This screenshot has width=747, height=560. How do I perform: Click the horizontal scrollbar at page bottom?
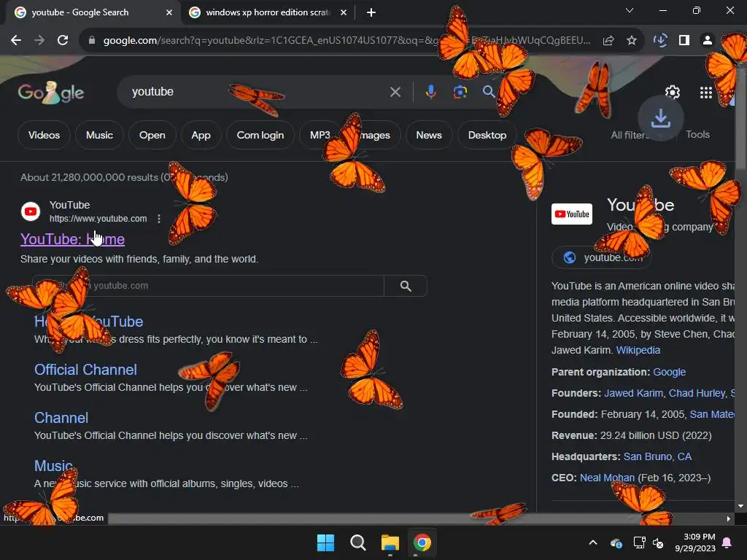click(x=415, y=518)
